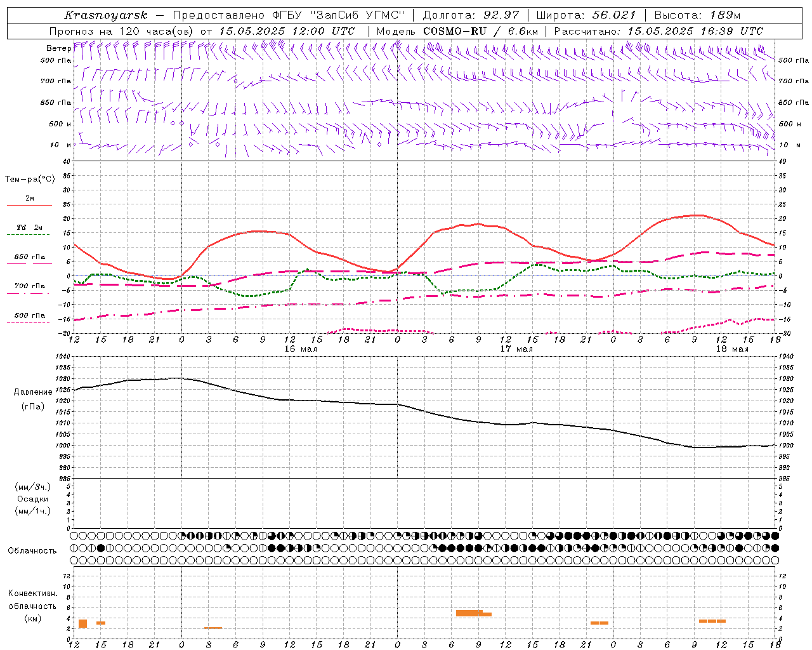The image size is (812, 650).
Task: Click the dotted pink line sample under '500 гПа' legend
Action: tap(29, 322)
